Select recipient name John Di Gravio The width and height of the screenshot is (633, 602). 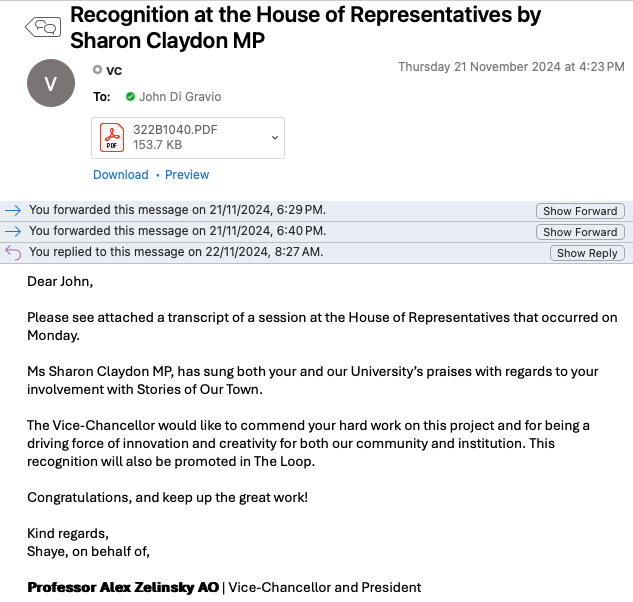click(181, 97)
